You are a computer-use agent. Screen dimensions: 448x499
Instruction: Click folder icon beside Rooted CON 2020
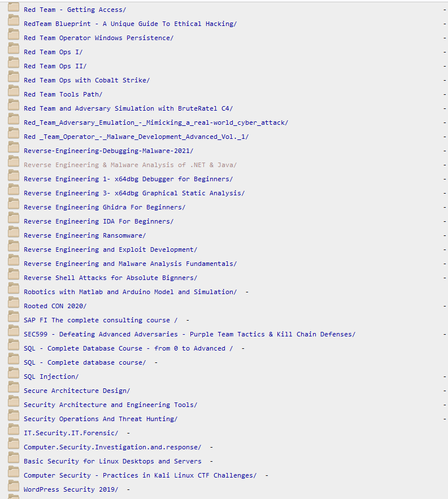(14, 303)
